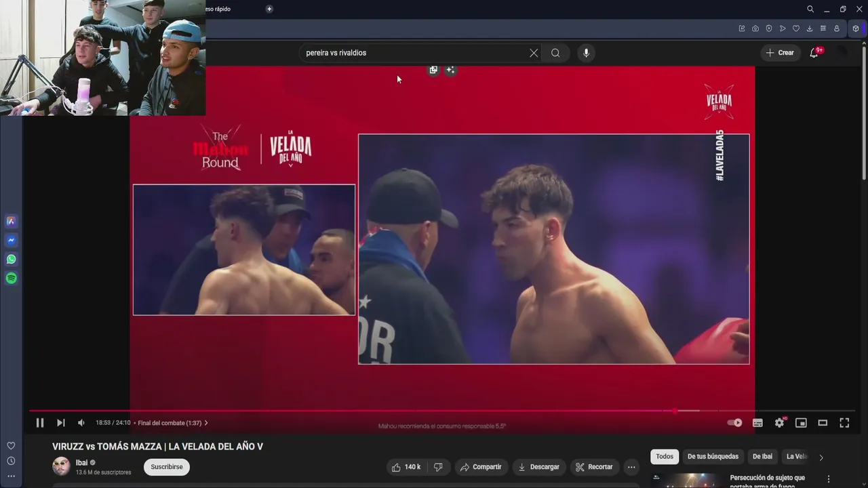Image resolution: width=868 pixels, height=488 pixels.
Task: Switch to miniplayer mode
Action: (x=801, y=423)
